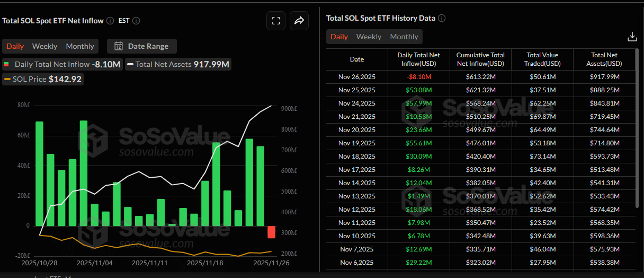Click the Nov 21,2025 date cell

(357, 117)
